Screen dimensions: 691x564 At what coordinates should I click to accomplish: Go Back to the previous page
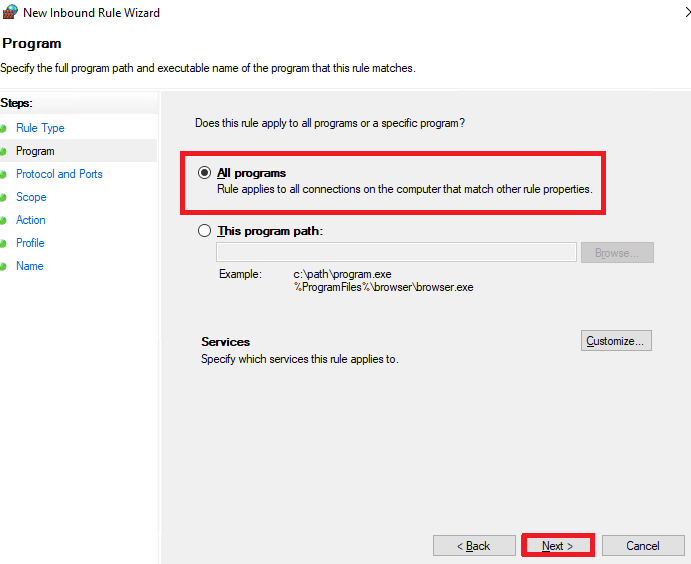coord(474,545)
